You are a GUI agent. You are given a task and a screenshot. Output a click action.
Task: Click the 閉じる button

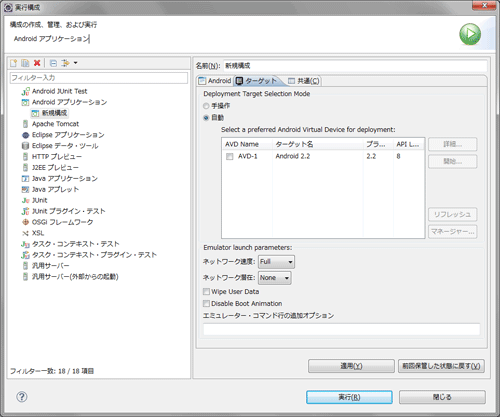coord(442,397)
